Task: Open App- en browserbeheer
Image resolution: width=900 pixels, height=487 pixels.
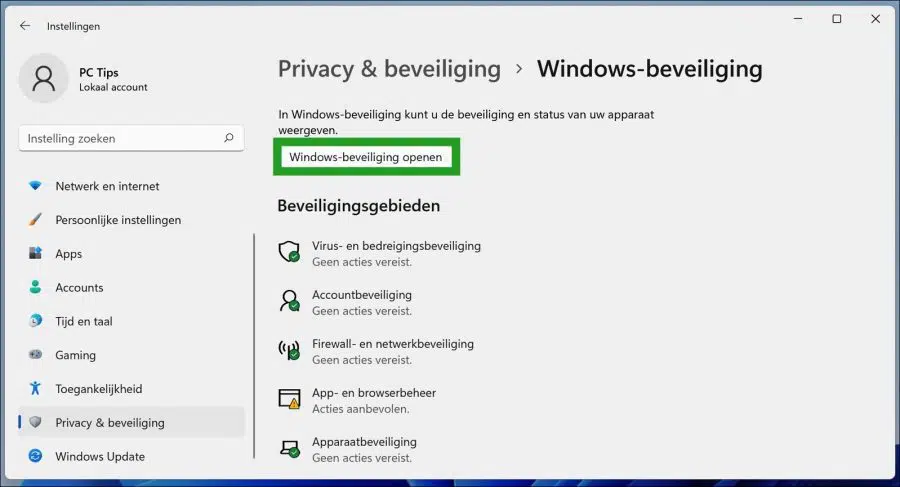Action: pyautogui.click(x=374, y=393)
